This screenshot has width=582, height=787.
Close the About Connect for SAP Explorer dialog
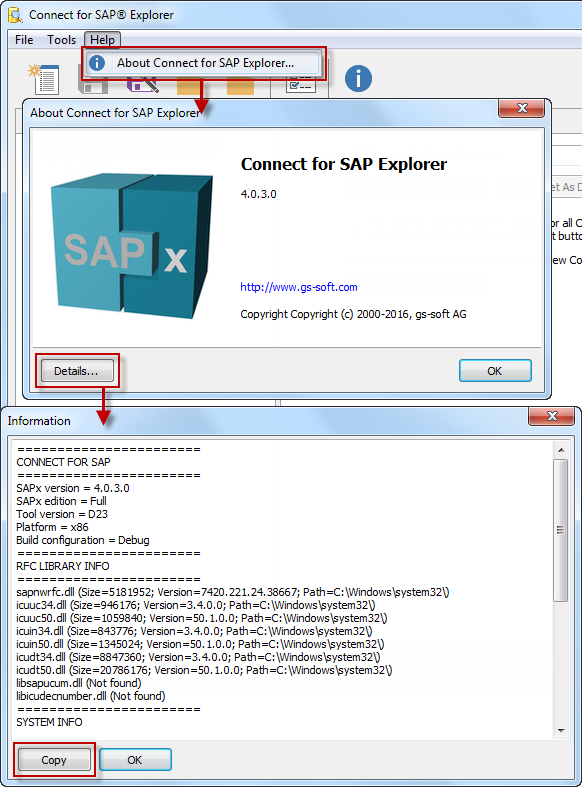(522, 108)
